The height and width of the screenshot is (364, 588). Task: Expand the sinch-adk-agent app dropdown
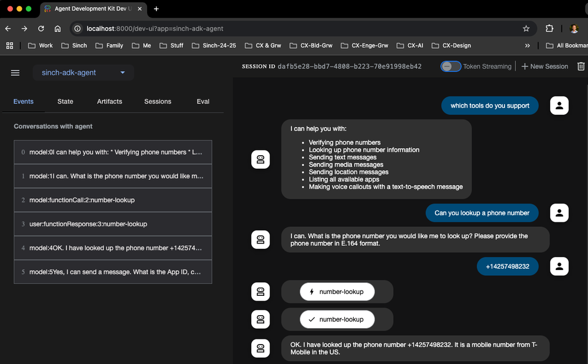(84, 73)
